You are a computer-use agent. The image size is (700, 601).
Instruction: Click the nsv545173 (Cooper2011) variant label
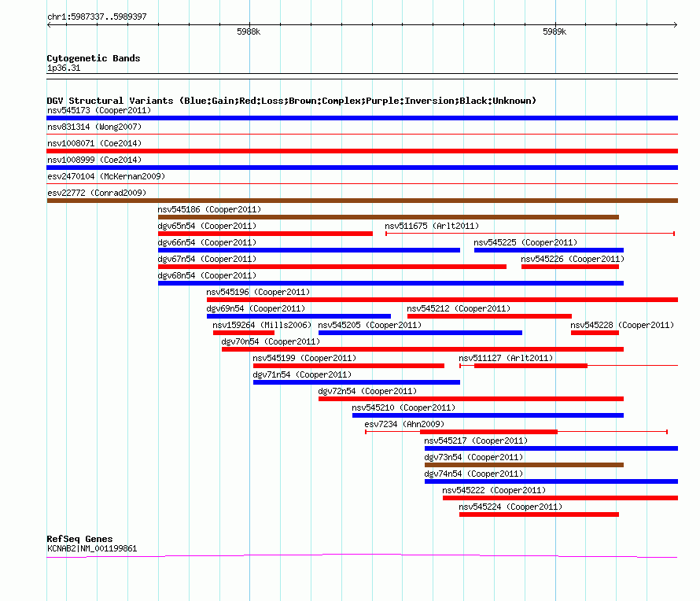point(99,110)
